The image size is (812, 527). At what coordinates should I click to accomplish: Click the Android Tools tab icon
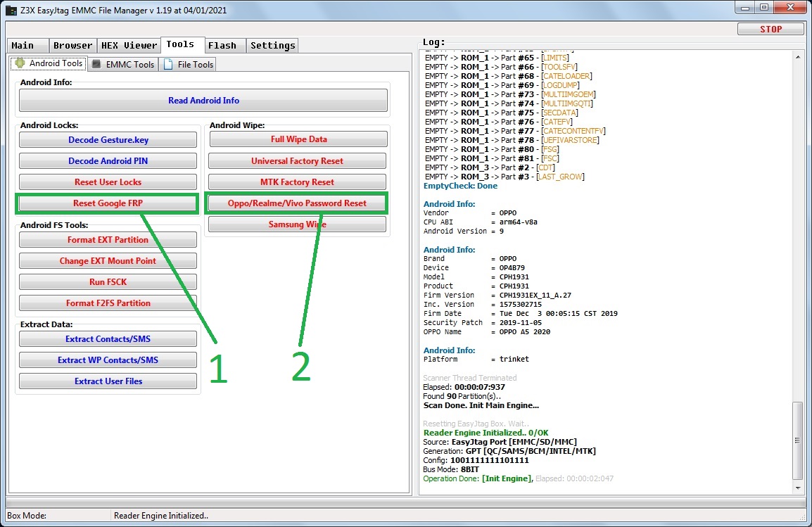tap(20, 63)
